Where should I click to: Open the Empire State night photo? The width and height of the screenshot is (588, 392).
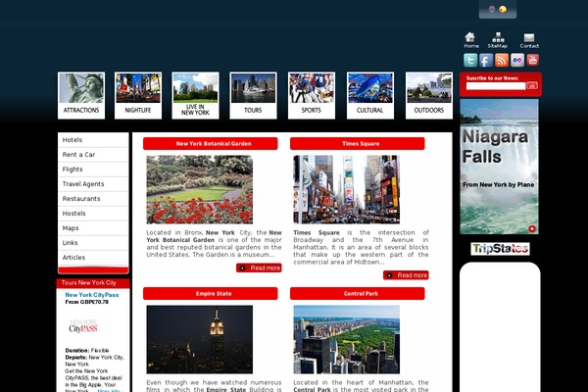(200, 339)
